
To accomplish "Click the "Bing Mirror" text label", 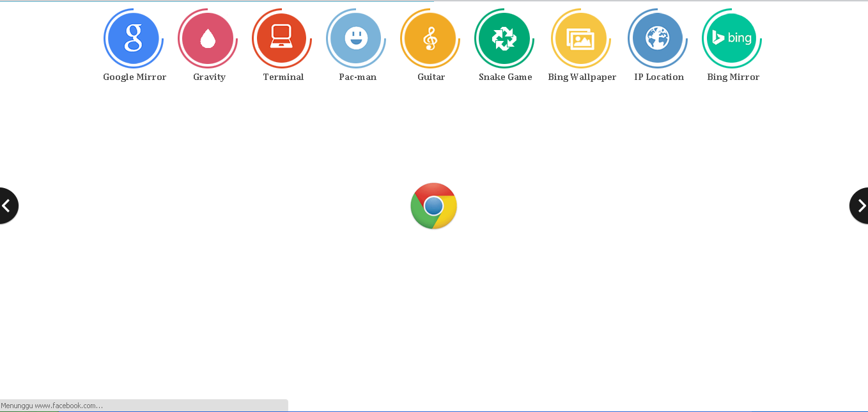I will pos(733,77).
